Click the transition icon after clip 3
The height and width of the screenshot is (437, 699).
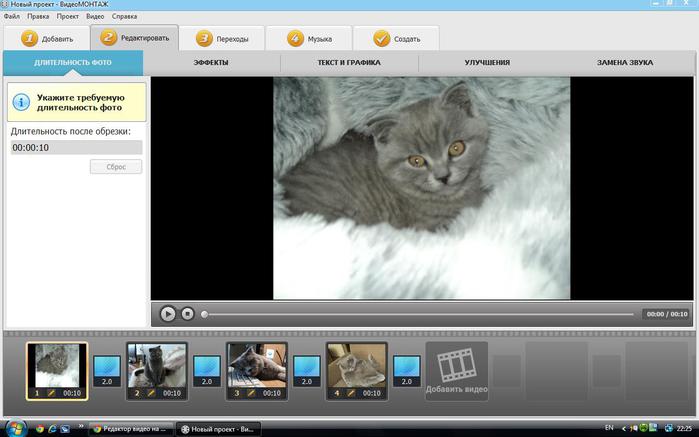pyautogui.click(x=307, y=371)
